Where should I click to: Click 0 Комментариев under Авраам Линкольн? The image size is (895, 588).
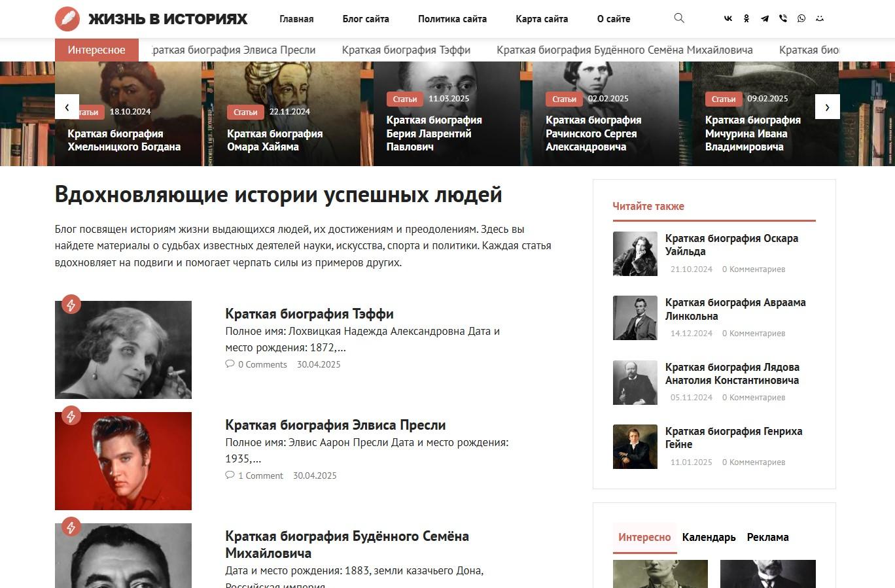pyautogui.click(x=754, y=333)
